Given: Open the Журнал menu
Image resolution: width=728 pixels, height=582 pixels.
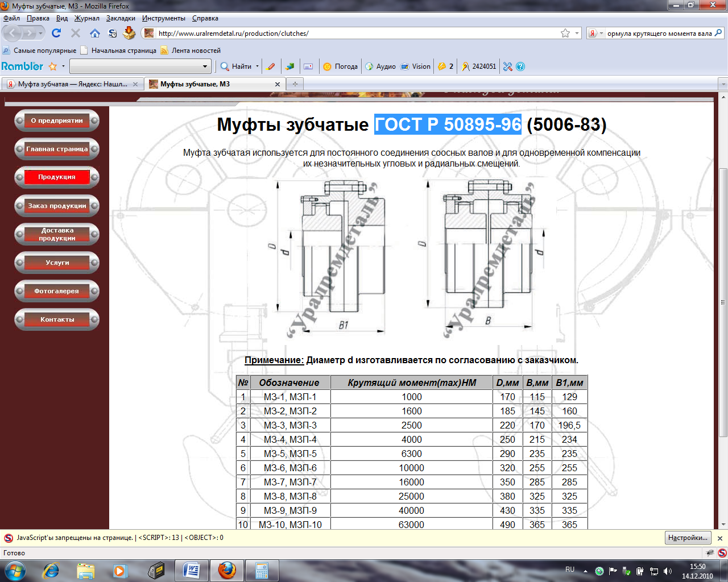Looking at the screenshot, I should pyautogui.click(x=87, y=18).
